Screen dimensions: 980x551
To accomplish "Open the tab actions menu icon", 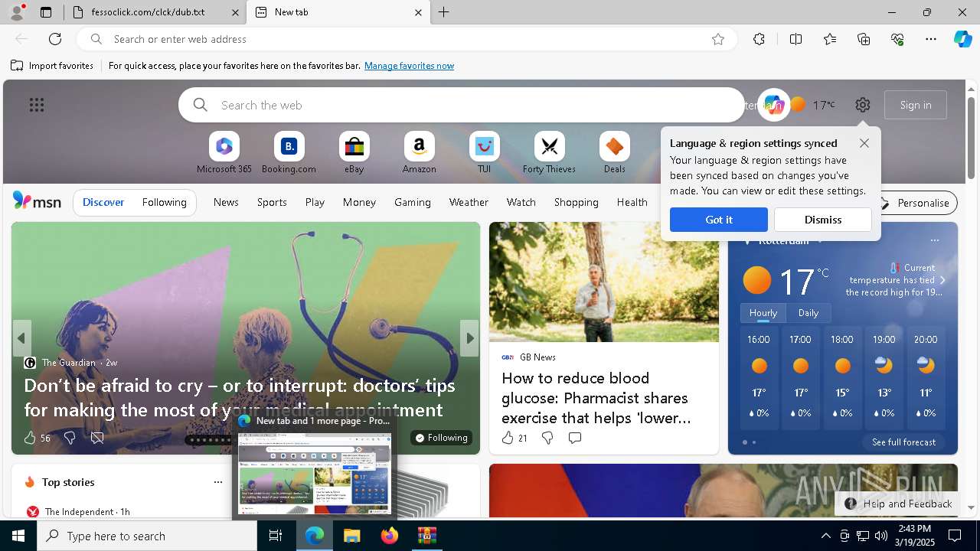I will point(46,12).
